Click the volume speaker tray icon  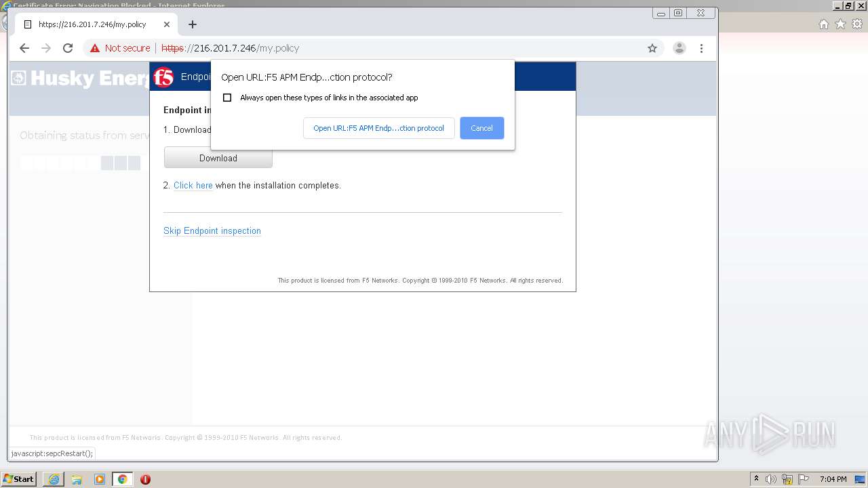pos(771,479)
